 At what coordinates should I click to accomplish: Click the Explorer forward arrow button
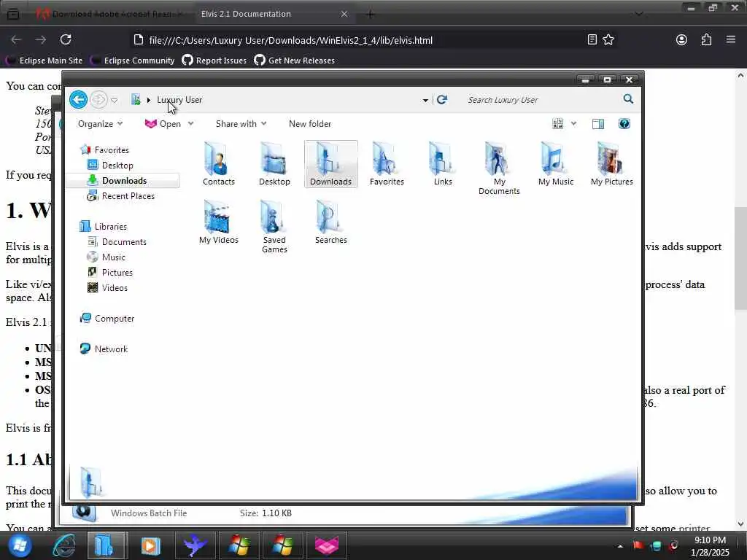click(98, 99)
